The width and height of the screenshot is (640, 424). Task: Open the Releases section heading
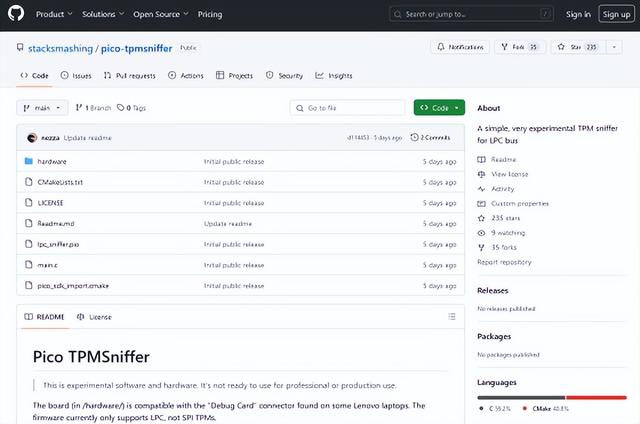pyautogui.click(x=493, y=291)
